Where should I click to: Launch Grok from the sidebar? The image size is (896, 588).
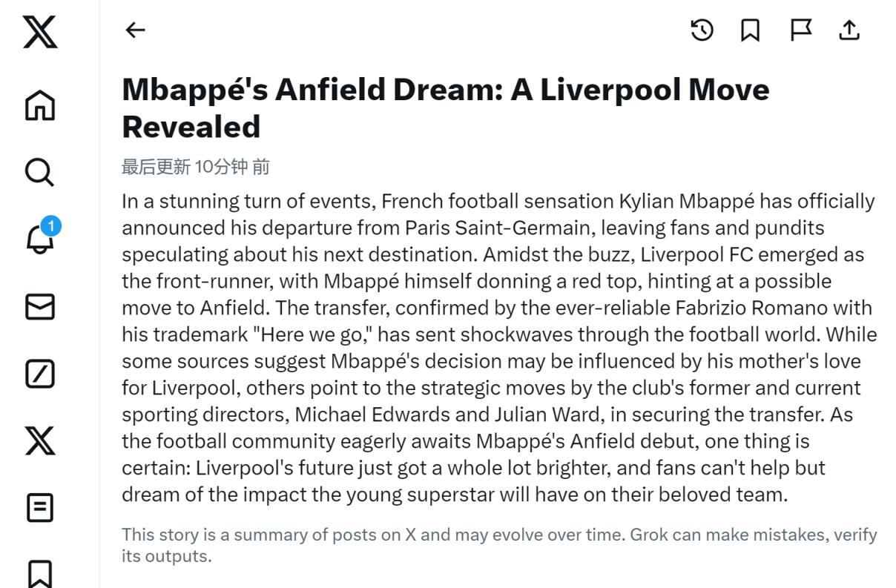[x=40, y=374]
